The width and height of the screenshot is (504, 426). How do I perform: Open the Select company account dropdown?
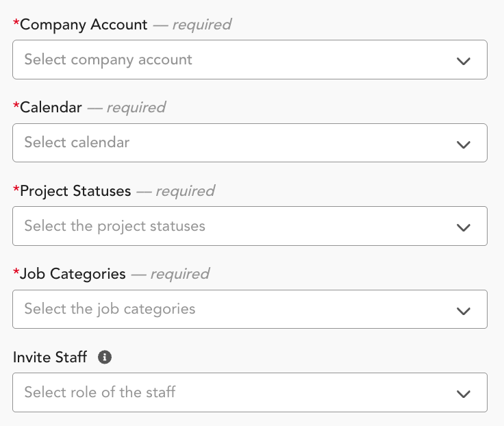[233, 60]
